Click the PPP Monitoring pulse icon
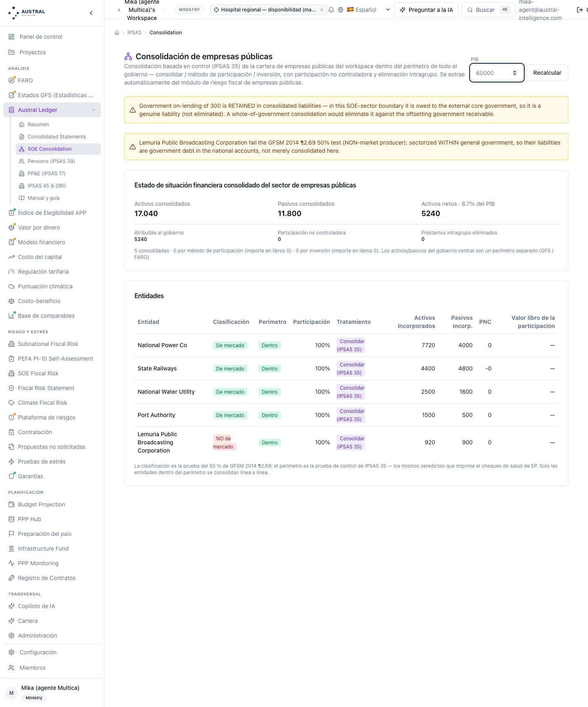The width and height of the screenshot is (588, 707). tap(11, 563)
